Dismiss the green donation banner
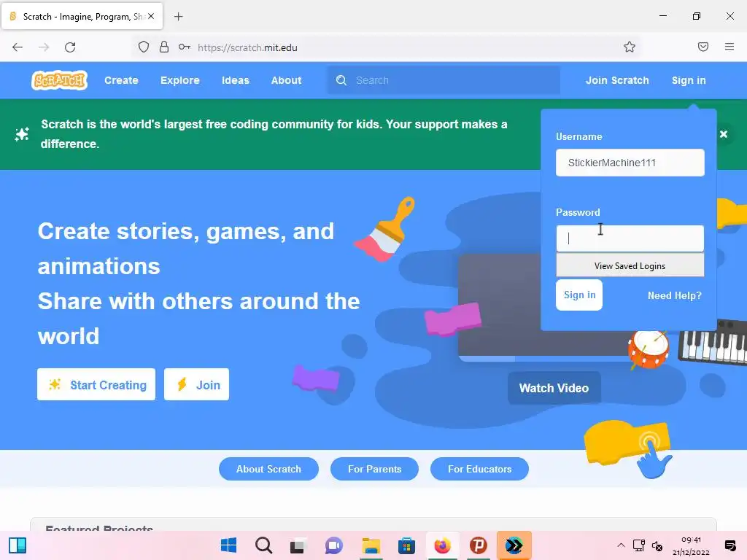747x560 pixels. coord(723,134)
